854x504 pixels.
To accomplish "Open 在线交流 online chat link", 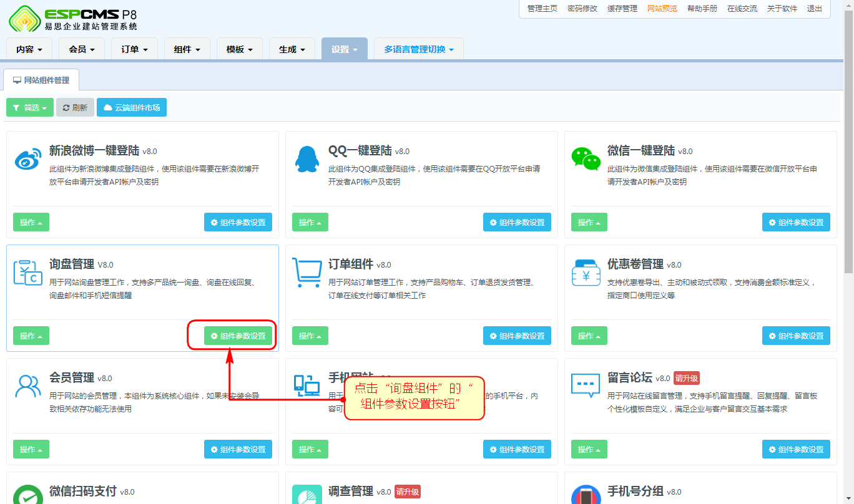I will (742, 9).
